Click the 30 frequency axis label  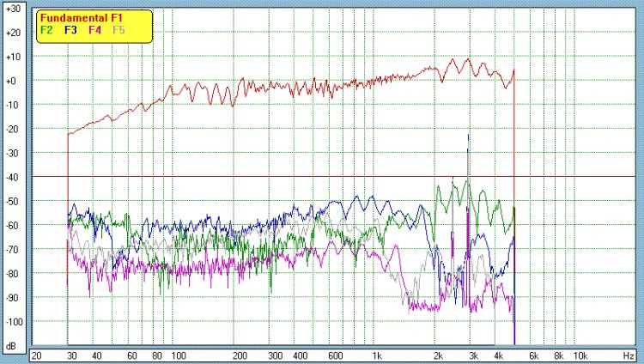point(72,355)
